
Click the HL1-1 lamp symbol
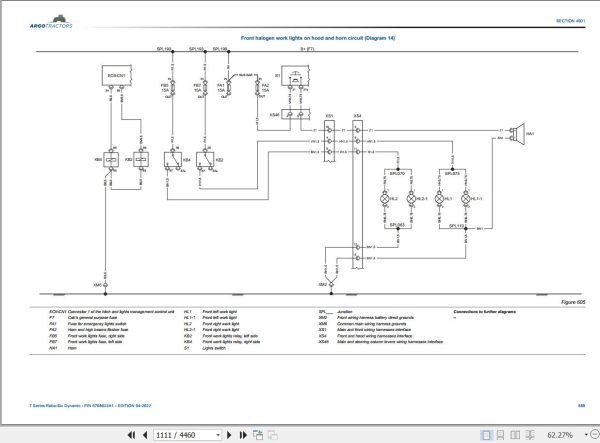point(465,199)
